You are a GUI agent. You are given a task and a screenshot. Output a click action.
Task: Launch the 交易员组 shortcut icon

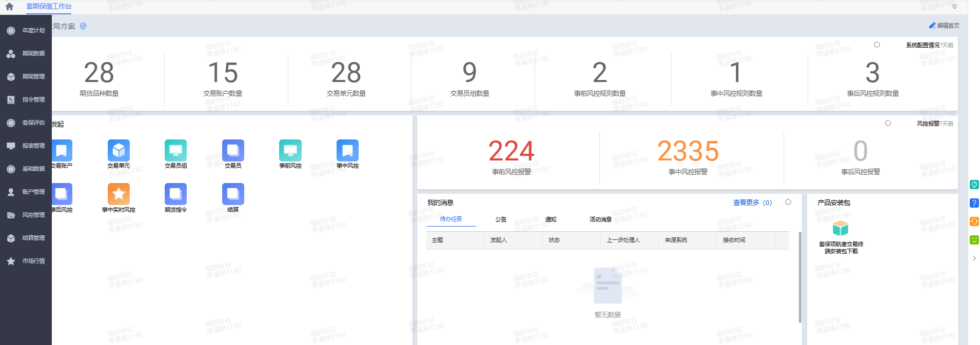(175, 151)
